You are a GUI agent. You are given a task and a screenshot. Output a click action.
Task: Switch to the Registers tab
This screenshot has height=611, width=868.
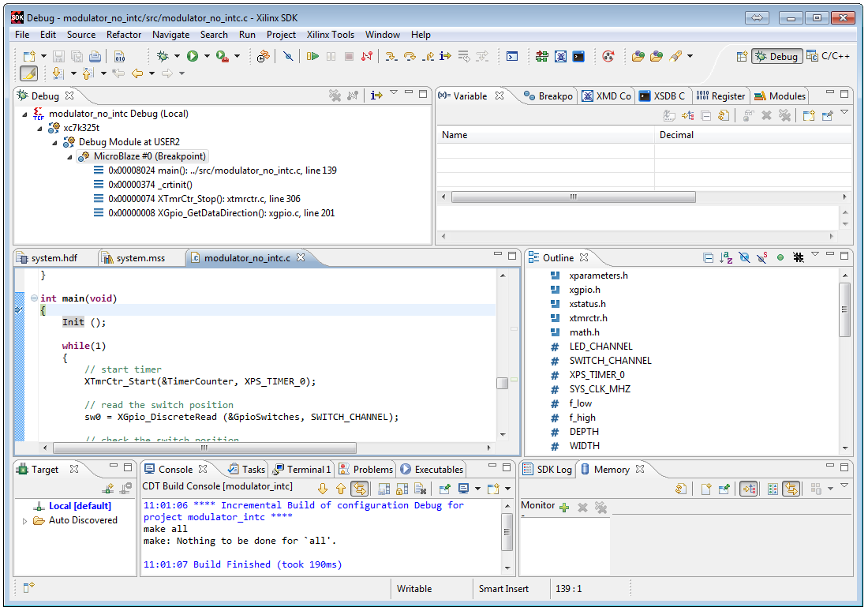720,96
